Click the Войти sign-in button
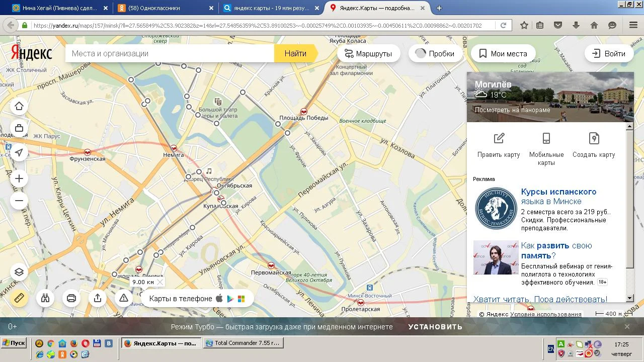The image size is (644, 362). [x=609, y=54]
